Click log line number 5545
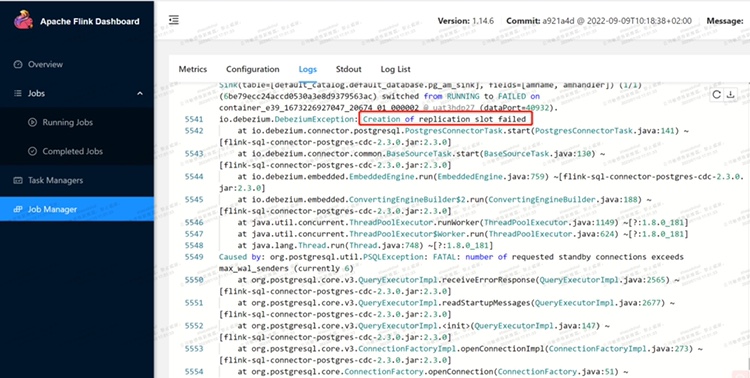 194,200
